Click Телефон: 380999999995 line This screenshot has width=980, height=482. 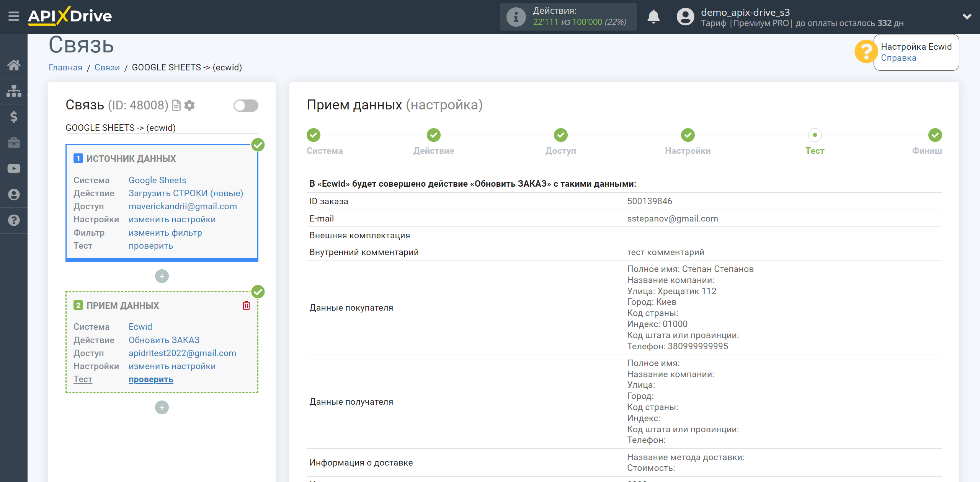click(678, 346)
